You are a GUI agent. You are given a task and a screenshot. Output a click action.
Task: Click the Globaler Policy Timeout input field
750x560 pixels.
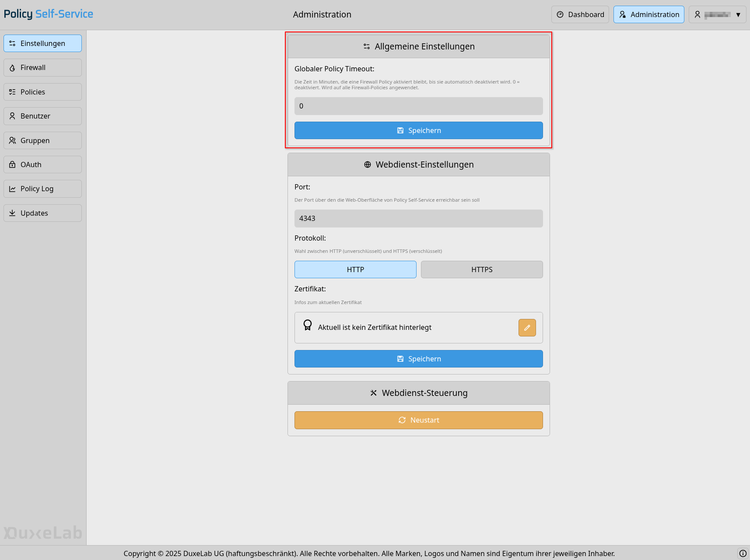pyautogui.click(x=418, y=106)
